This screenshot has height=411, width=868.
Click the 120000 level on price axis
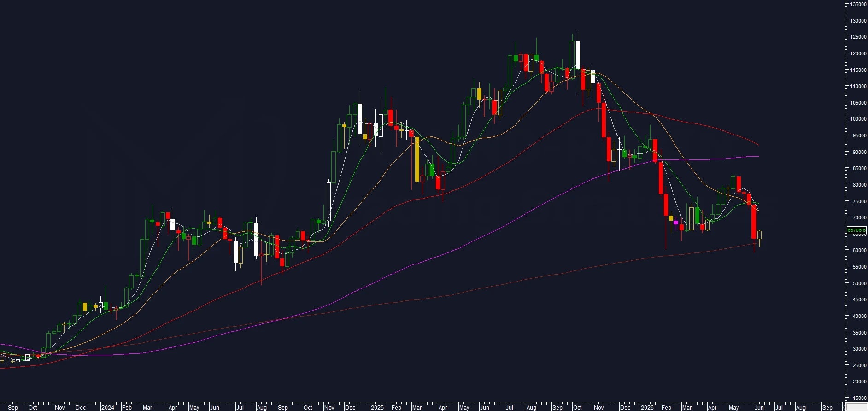pos(858,53)
